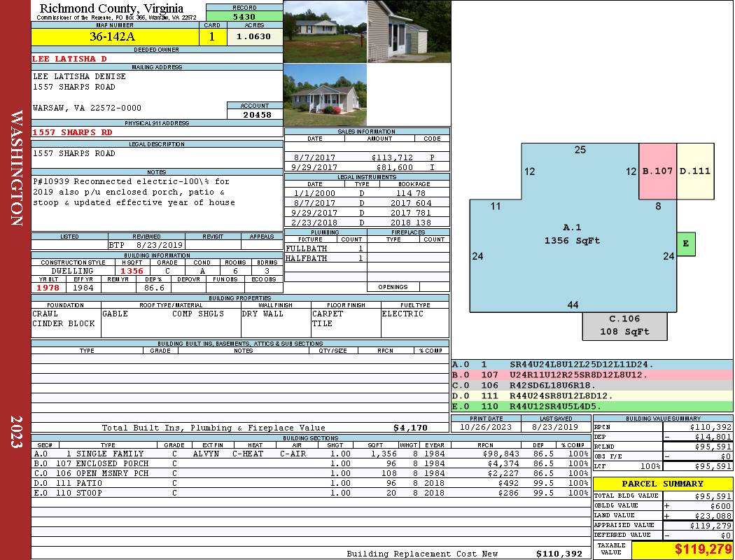Select acres value 1.0630
Screen dimensions: 735x560
point(254,36)
